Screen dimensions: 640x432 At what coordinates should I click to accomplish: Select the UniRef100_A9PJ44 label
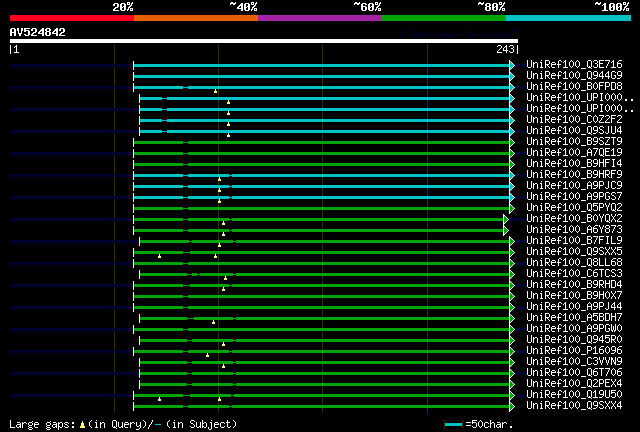(574, 307)
